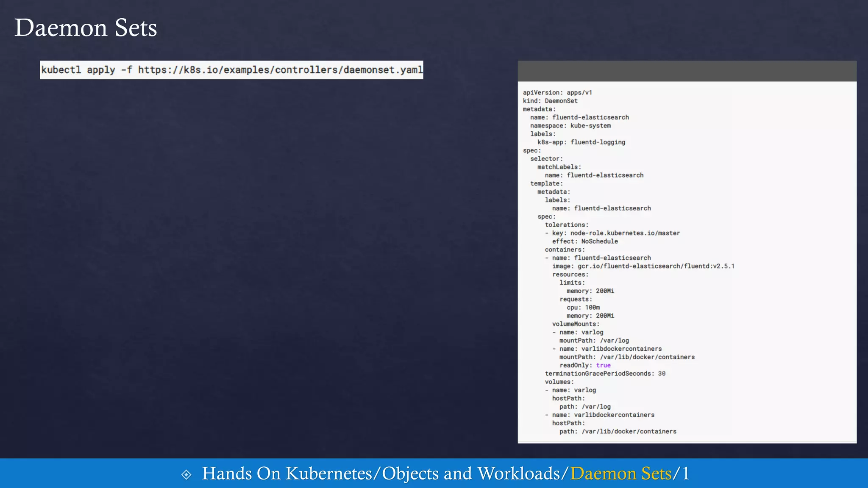Click the 'readOnly: true' line
The image size is (868, 488).
click(x=585, y=365)
